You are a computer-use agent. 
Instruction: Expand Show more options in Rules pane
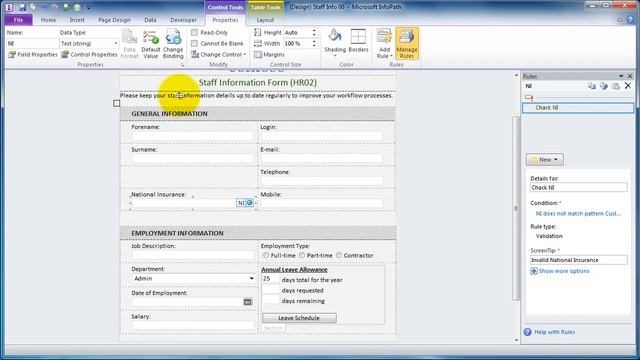click(x=560, y=271)
